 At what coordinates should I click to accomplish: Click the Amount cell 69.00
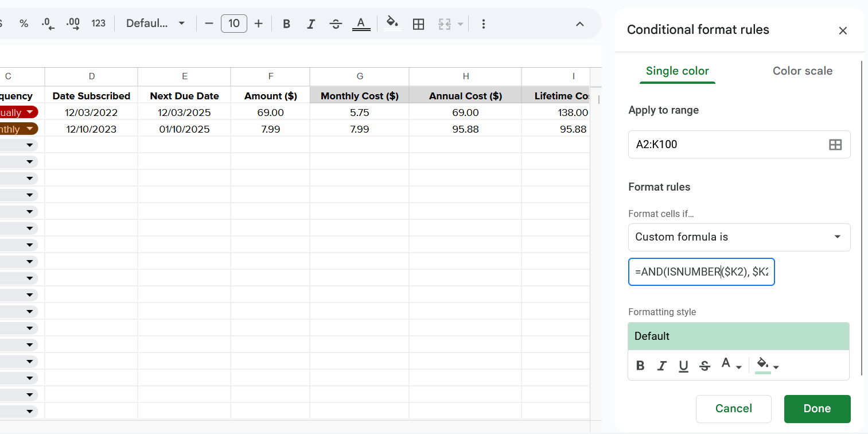(271, 113)
